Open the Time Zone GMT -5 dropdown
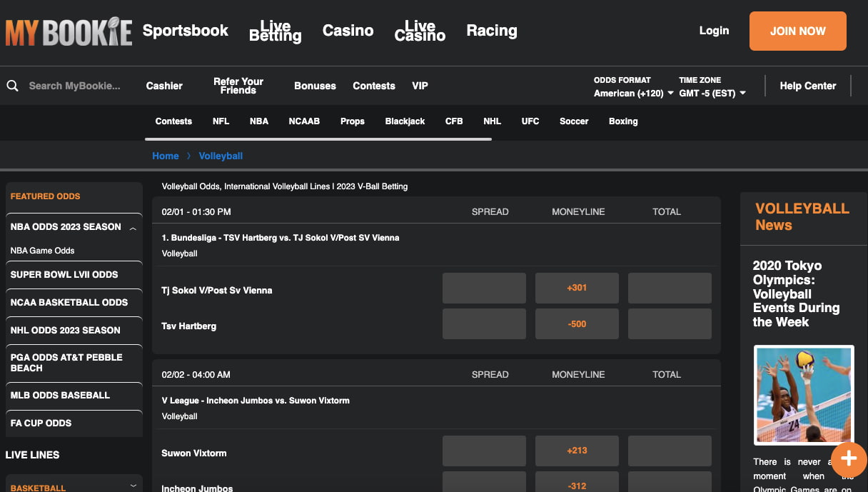868x492 pixels. (712, 94)
